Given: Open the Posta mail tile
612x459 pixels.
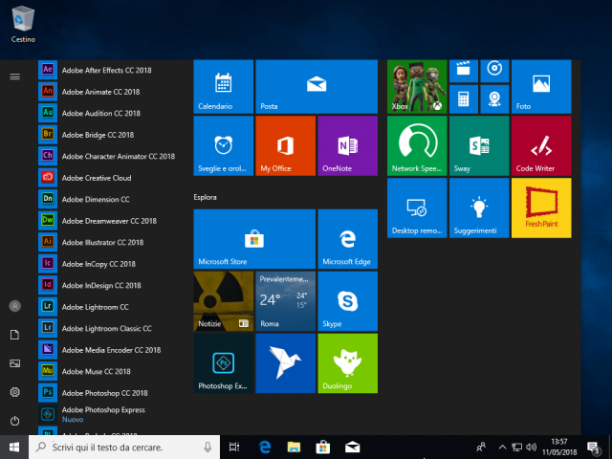Looking at the screenshot, I should 317,87.
